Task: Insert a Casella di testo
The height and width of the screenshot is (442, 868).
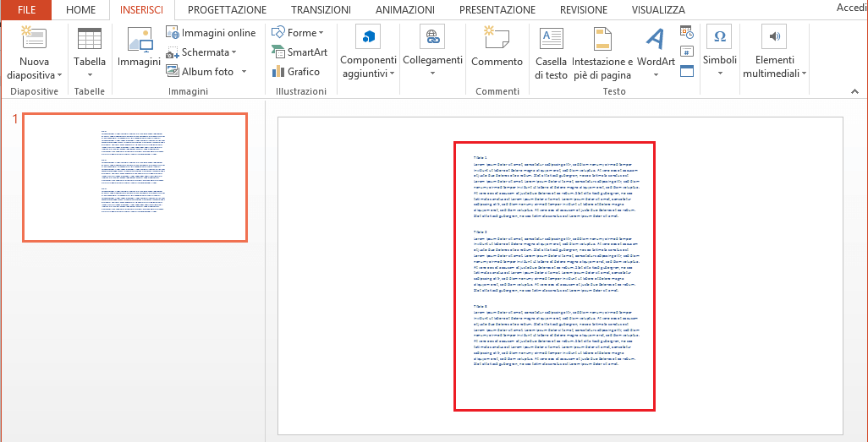Action: click(552, 53)
